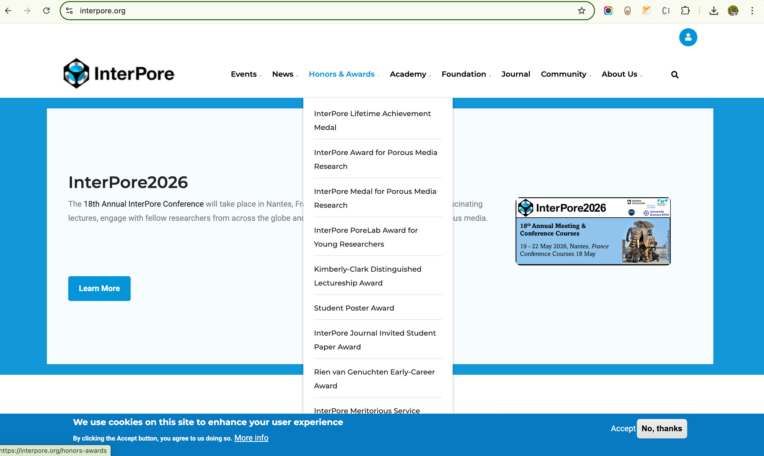Open the browser Downloads icon
Viewport: 764px width, 456px height.
(713, 11)
